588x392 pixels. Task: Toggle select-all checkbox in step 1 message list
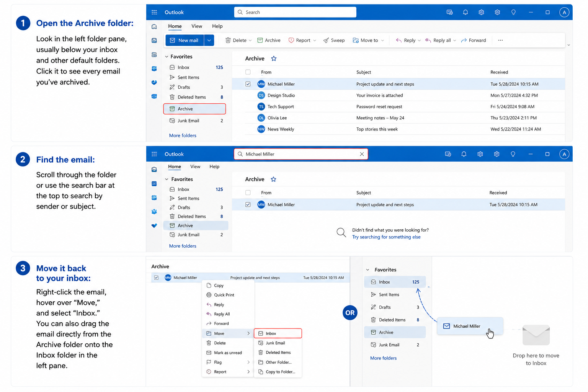point(248,72)
